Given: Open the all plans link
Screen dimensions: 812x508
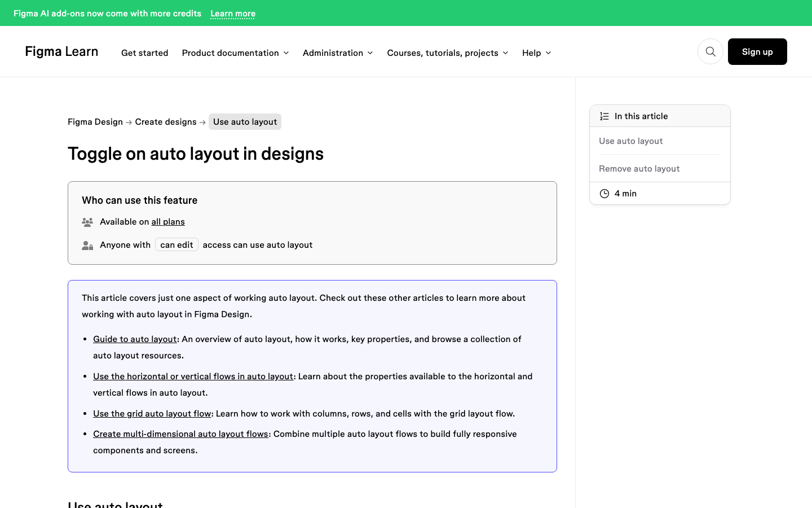Looking at the screenshot, I should [x=168, y=222].
